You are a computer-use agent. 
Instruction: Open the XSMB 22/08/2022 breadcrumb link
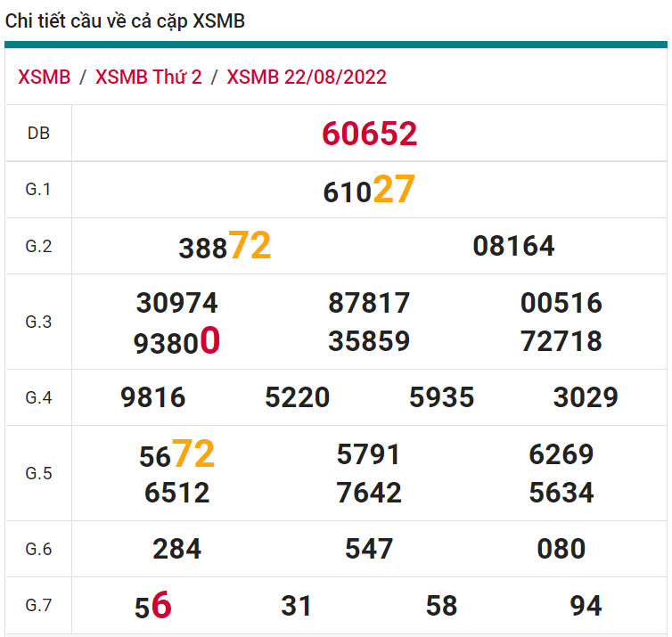307,77
